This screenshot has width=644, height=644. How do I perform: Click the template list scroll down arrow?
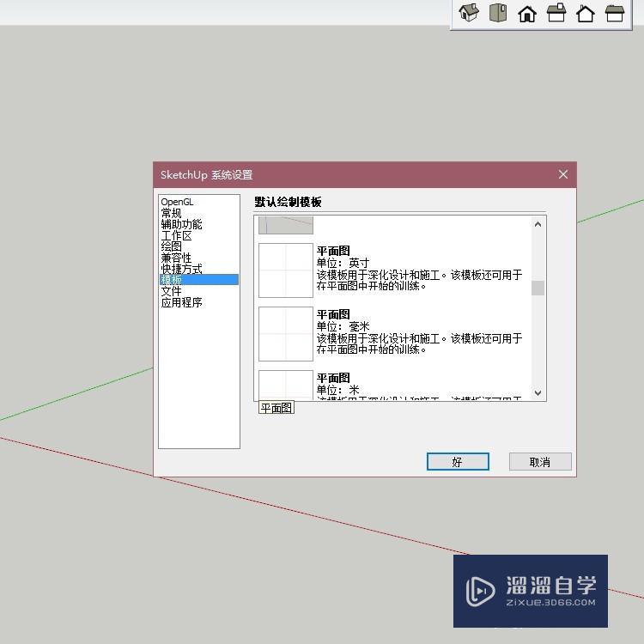[538, 392]
